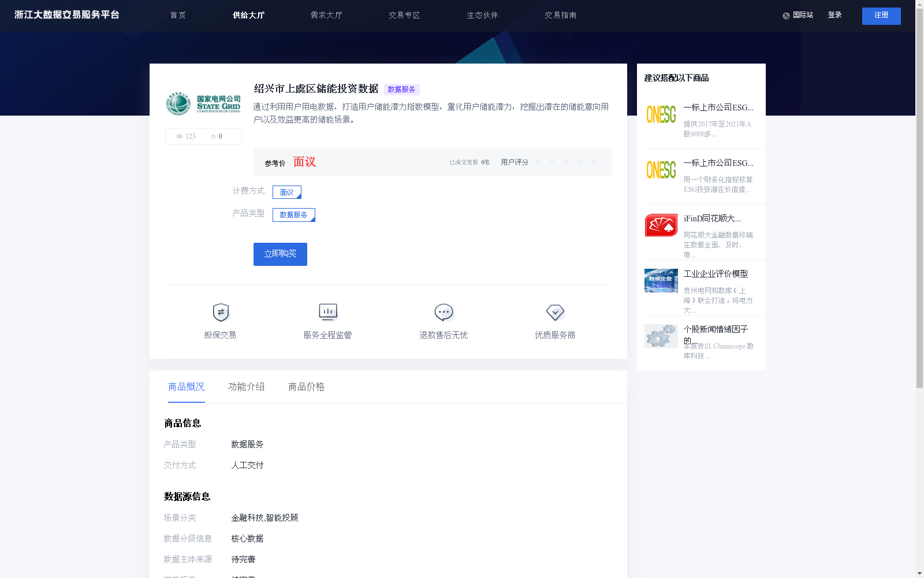Viewport: 924px width, 578px height.
Task: Select the 面议 billing option
Action: pyautogui.click(x=287, y=192)
